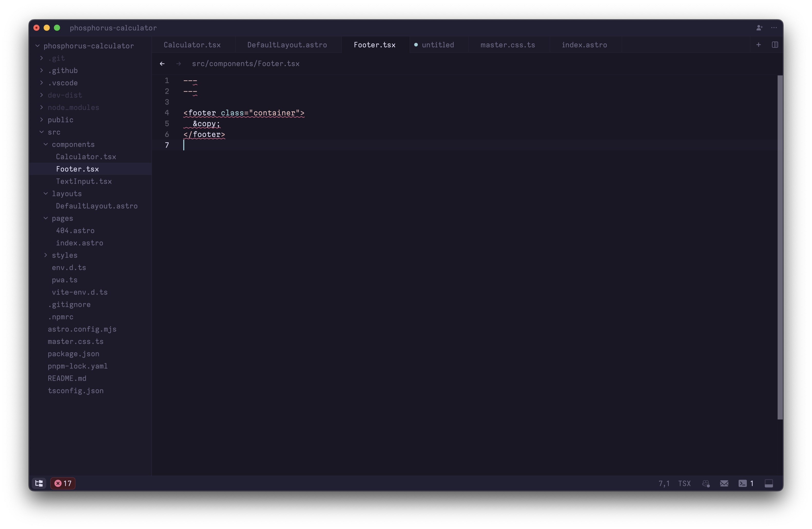Open the master.css.ts tab
The image size is (812, 529).
[x=507, y=45]
